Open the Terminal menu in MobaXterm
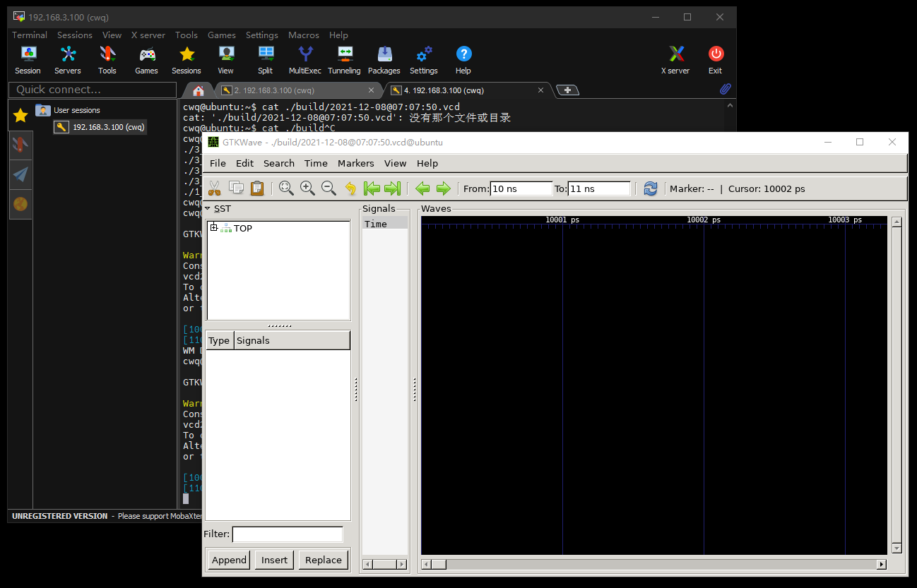 click(30, 35)
